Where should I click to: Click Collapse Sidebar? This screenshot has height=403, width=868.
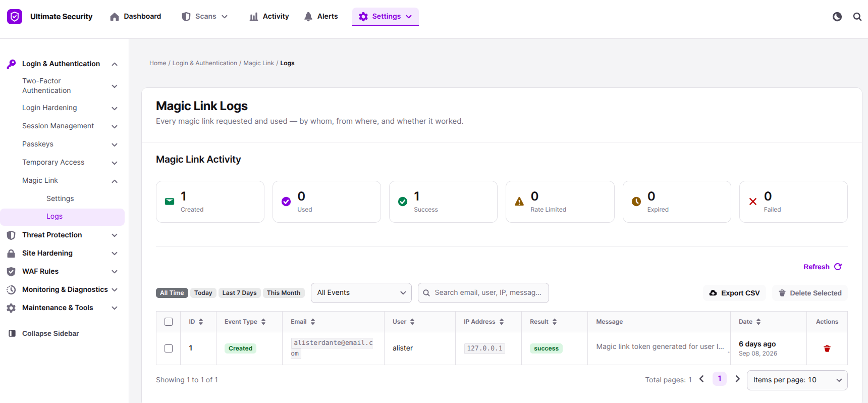click(x=44, y=333)
